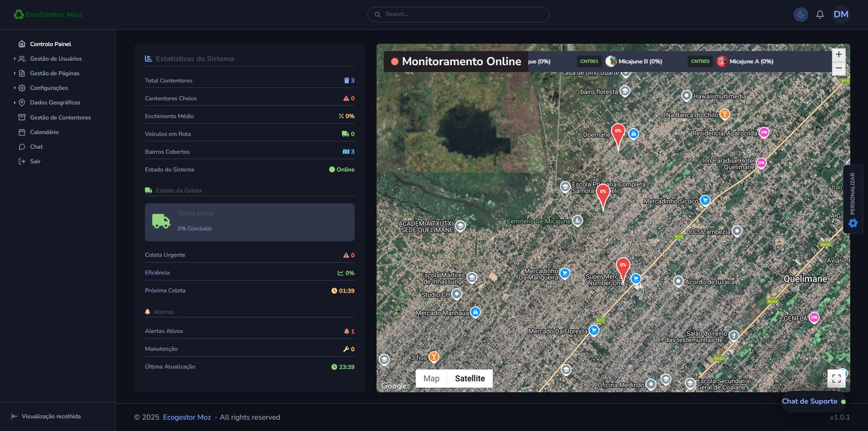The image size is (868, 431).
Task: Collapse sidebar via Visualização recolhida
Action: tap(46, 416)
